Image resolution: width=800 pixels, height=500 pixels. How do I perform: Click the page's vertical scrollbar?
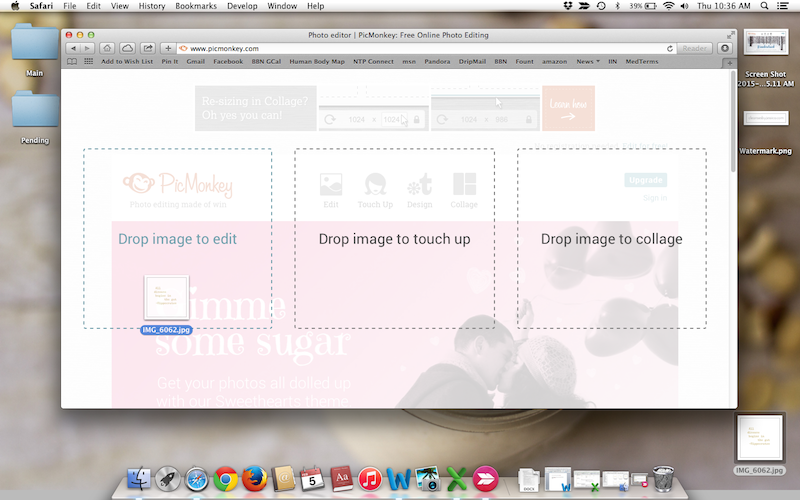tap(734, 122)
